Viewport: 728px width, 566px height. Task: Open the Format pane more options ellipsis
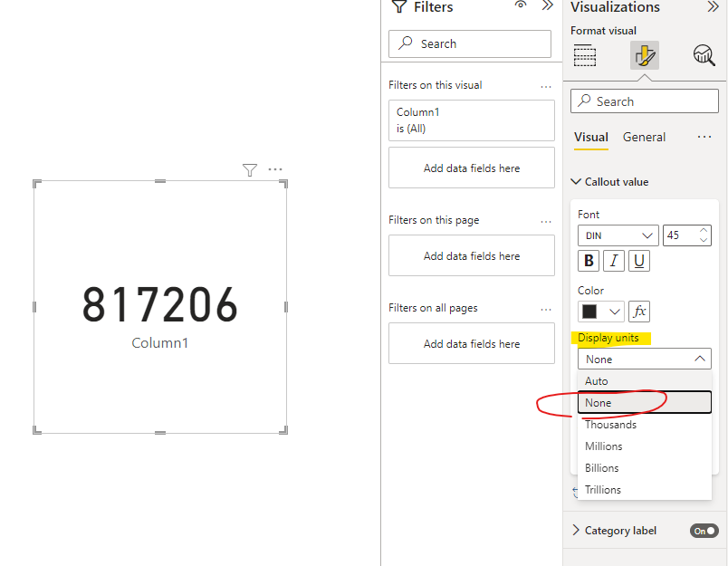(x=704, y=137)
